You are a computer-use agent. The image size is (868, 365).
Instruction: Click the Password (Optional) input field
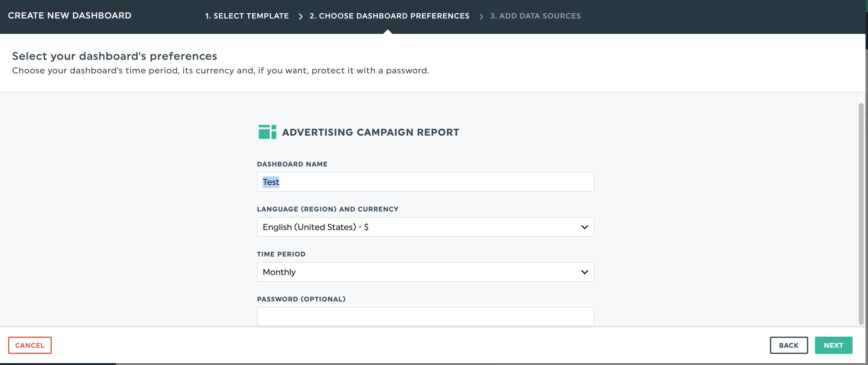(x=425, y=317)
